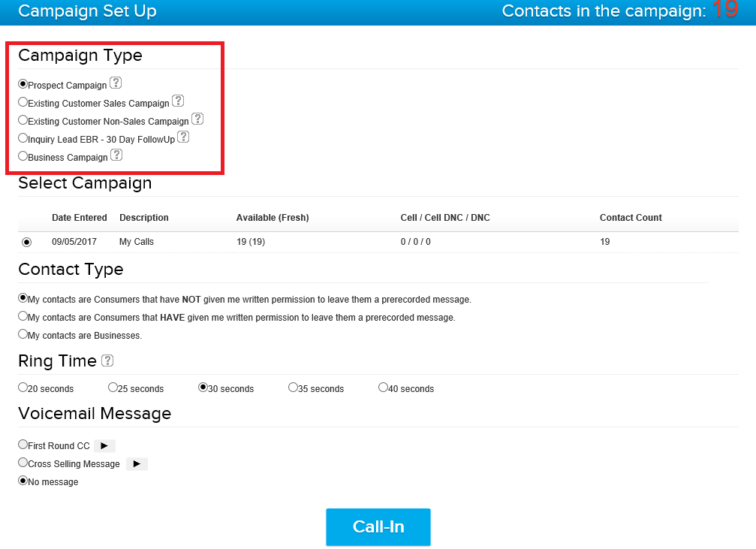
Task: Click the Inquiry Lead EBR help icon
Action: point(183,136)
